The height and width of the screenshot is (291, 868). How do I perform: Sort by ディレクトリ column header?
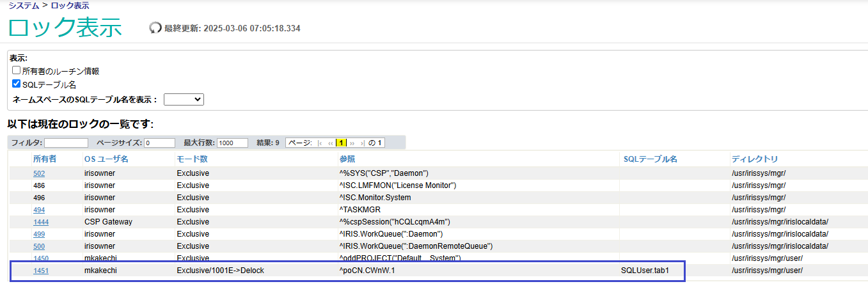pyautogui.click(x=755, y=159)
